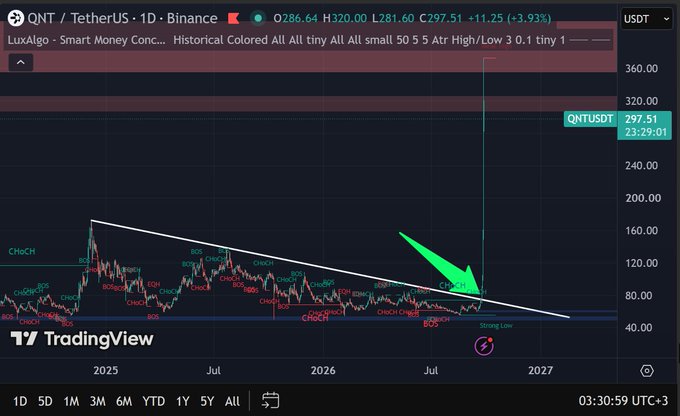Click the QNT coin logo icon
680x416 pixels.
click(x=16, y=18)
